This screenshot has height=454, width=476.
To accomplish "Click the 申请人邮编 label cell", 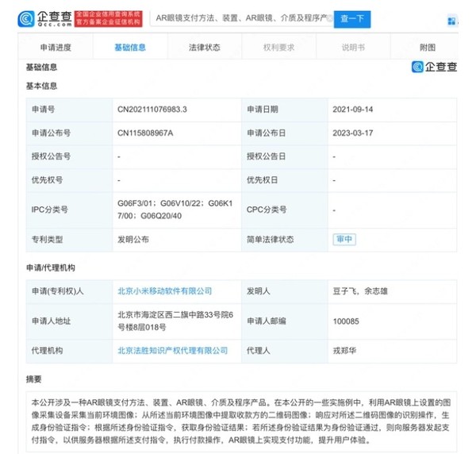I will 285,321.
